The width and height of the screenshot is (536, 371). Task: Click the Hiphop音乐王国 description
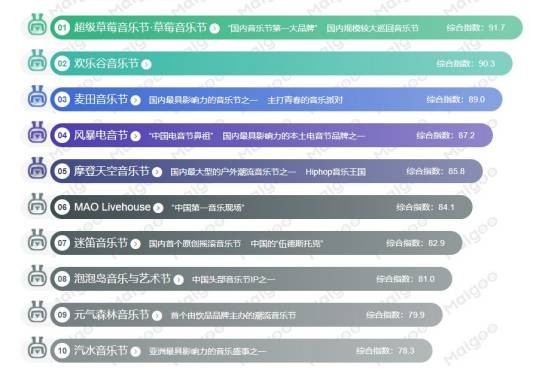[336, 172]
